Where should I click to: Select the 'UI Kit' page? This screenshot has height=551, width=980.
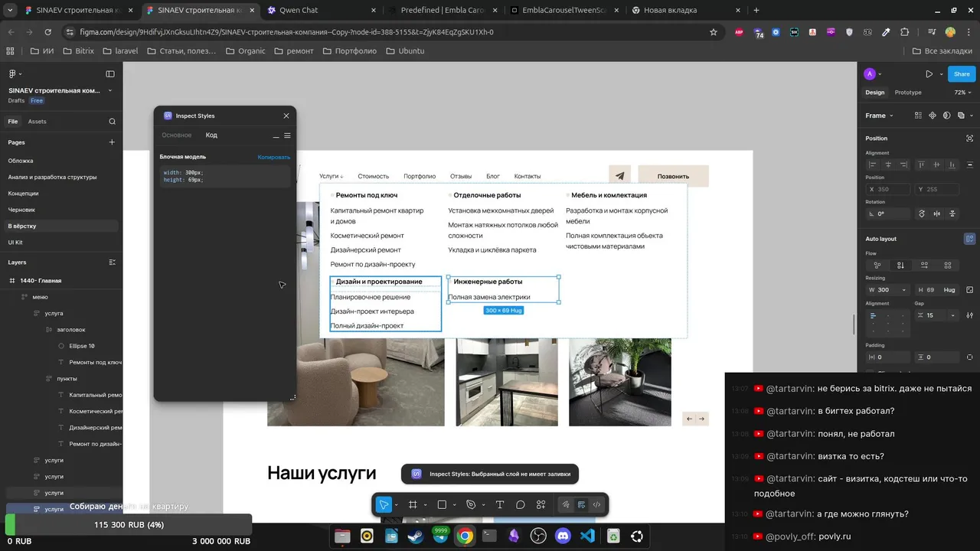coord(15,243)
